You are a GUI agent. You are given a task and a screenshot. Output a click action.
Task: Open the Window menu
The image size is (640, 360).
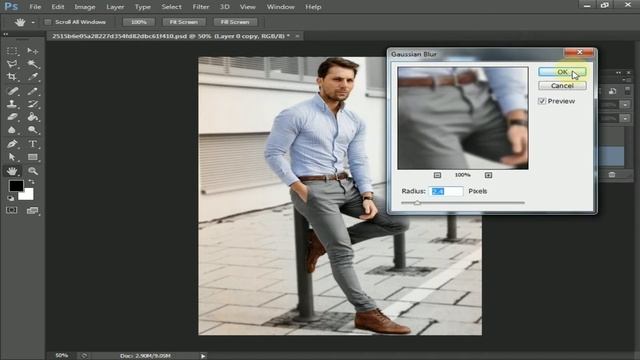(x=280, y=7)
